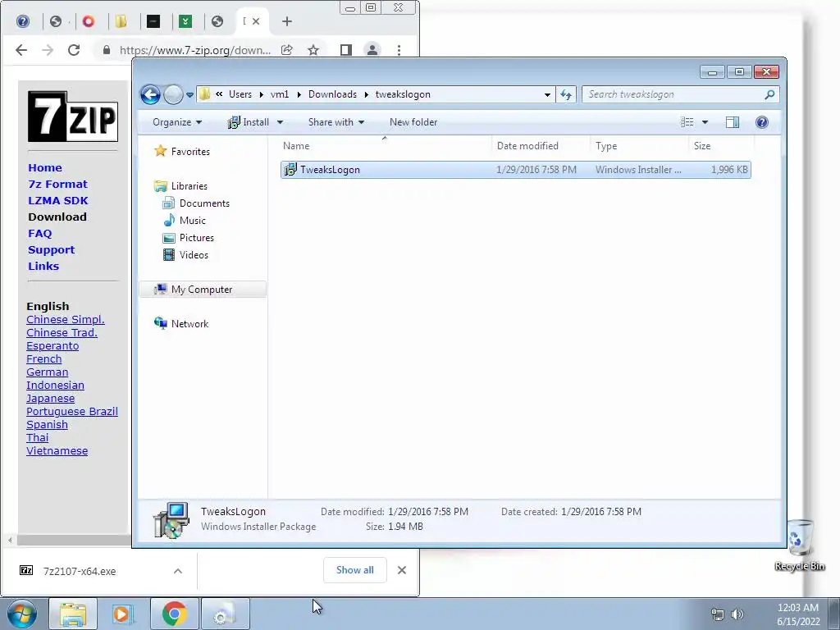The height and width of the screenshot is (630, 840).
Task: Open view options dropdown arrow
Action: (705, 122)
